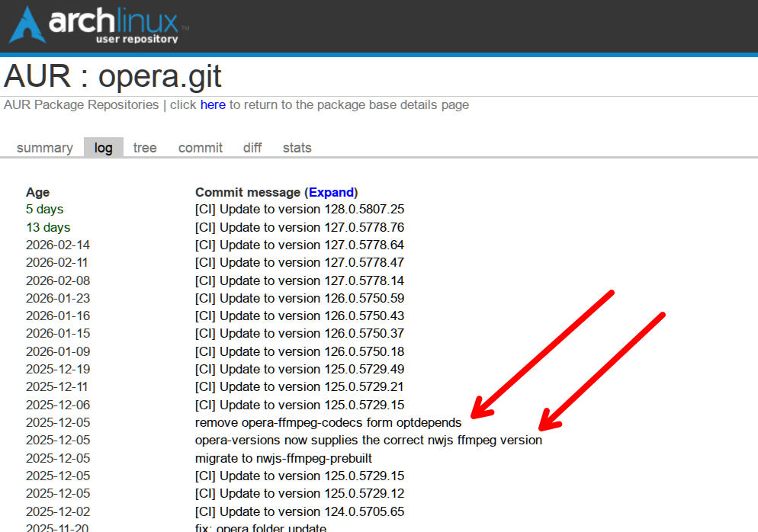Open commit updating to version 126.0.5750.18
Screen dimensions: 758x532
tap(300, 351)
